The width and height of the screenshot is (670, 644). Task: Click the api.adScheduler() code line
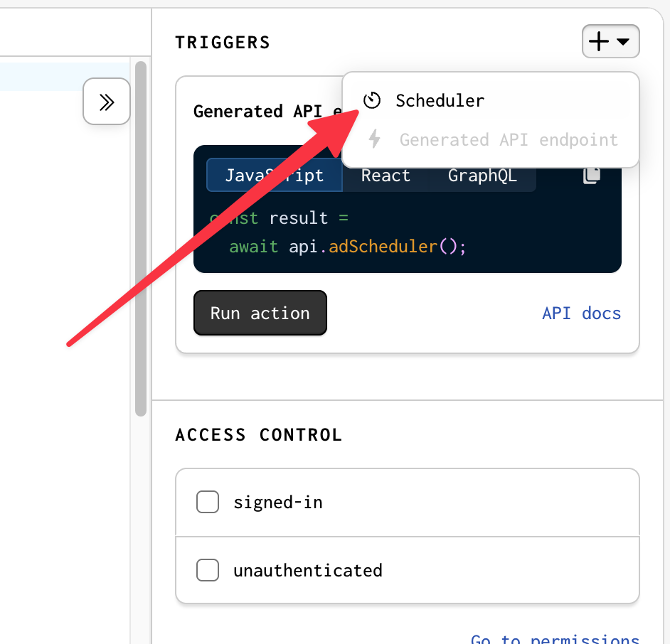tap(347, 247)
